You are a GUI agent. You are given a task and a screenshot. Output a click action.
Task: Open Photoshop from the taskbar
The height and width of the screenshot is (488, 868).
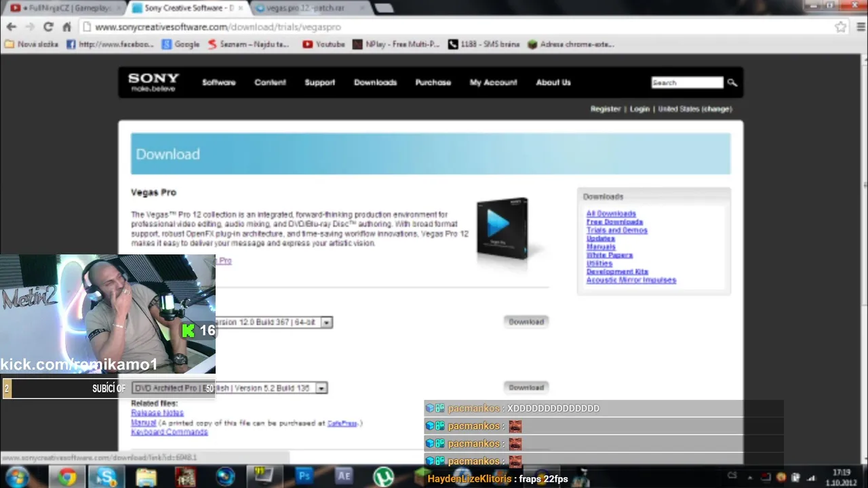click(x=304, y=476)
